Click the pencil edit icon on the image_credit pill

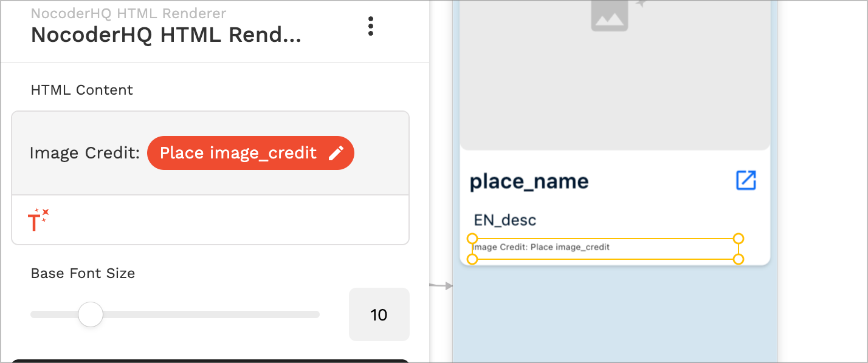point(337,153)
